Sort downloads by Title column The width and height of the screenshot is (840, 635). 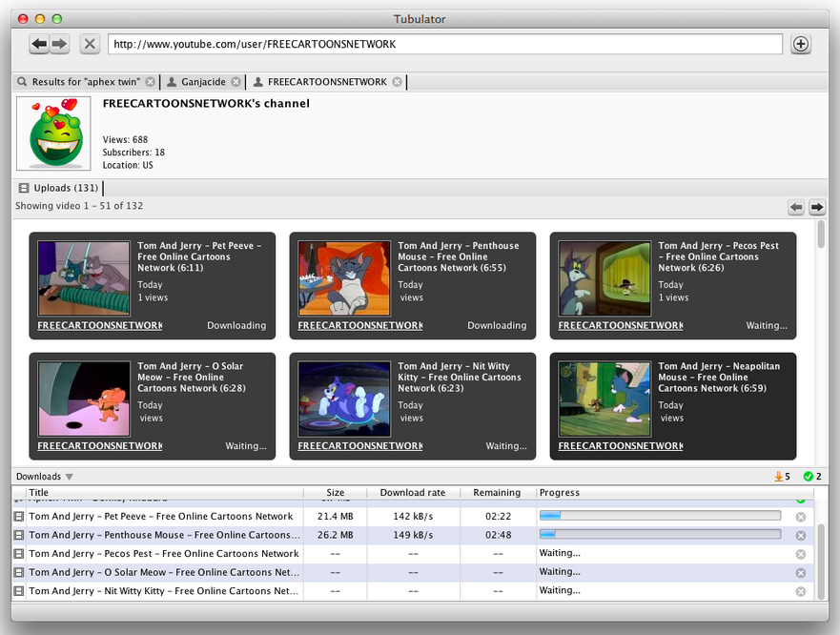165,493
